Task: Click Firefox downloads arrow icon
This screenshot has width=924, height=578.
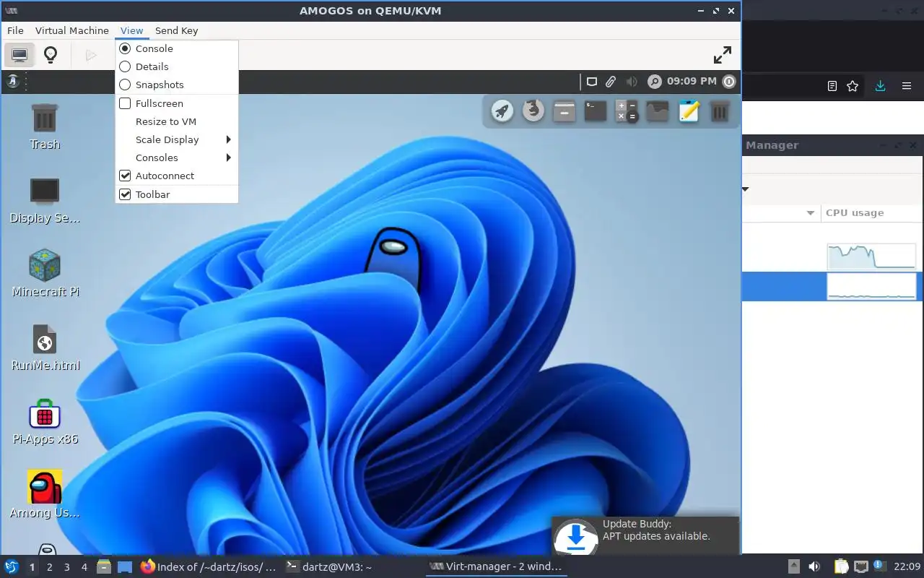Action: [x=880, y=86]
